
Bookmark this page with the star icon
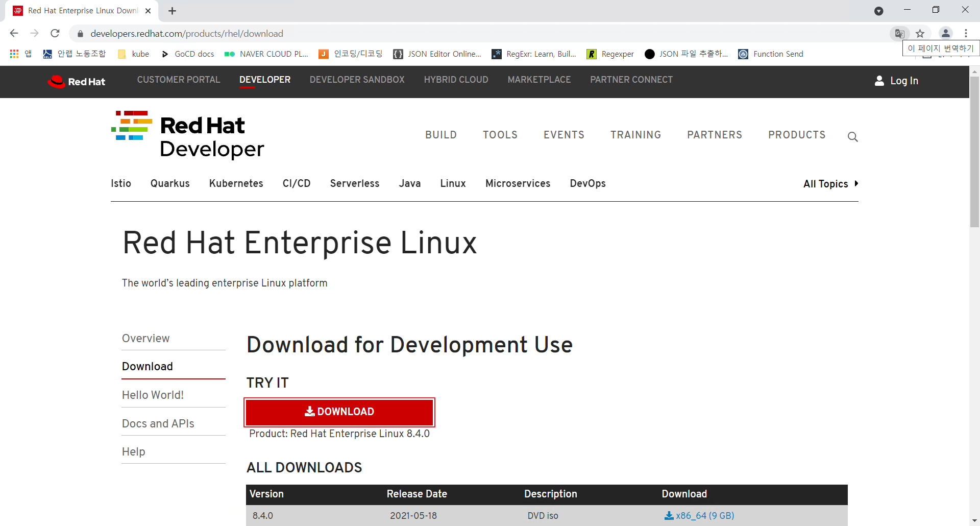[x=920, y=34]
